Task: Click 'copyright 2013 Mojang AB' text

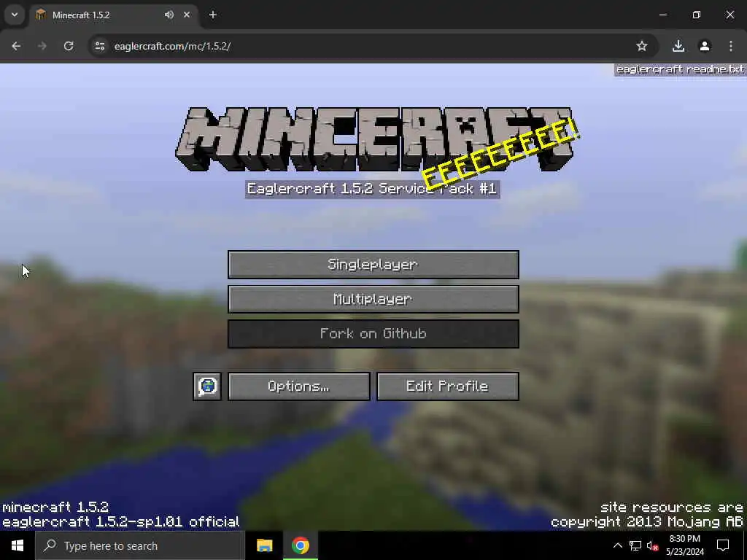Action: coord(647,522)
